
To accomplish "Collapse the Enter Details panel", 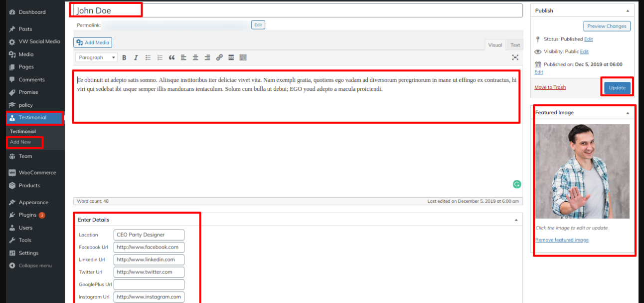I will [516, 220].
